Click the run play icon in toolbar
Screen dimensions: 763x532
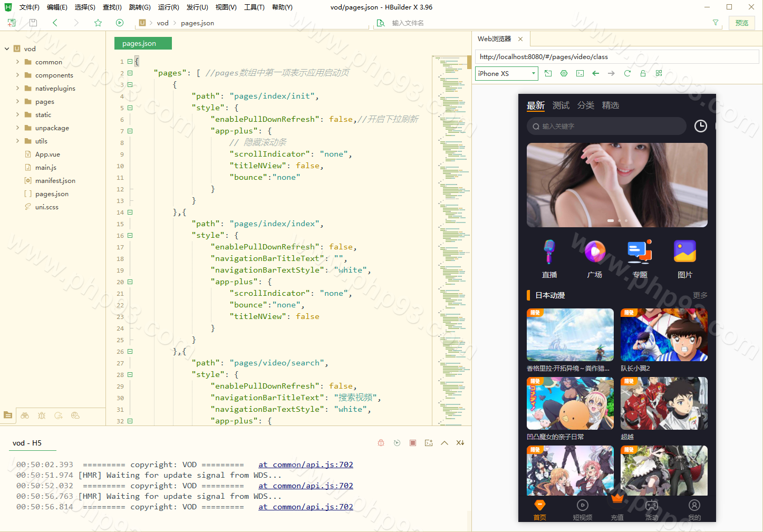[x=120, y=23]
